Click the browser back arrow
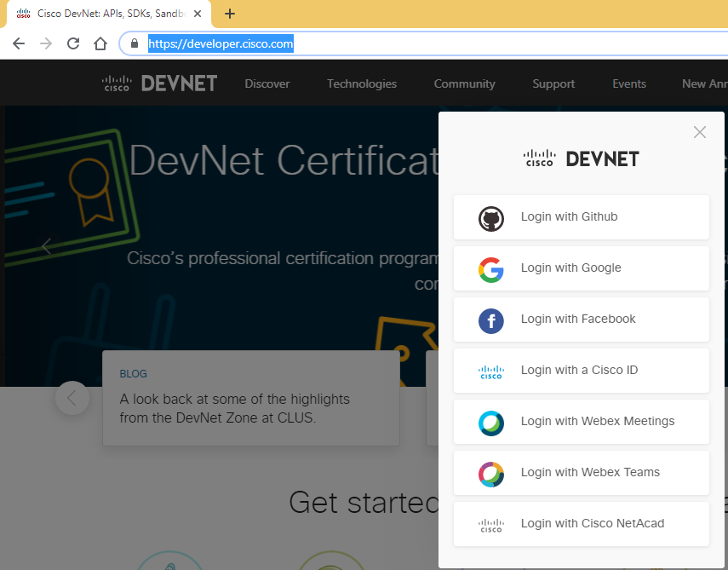The image size is (728, 570). 19,43
